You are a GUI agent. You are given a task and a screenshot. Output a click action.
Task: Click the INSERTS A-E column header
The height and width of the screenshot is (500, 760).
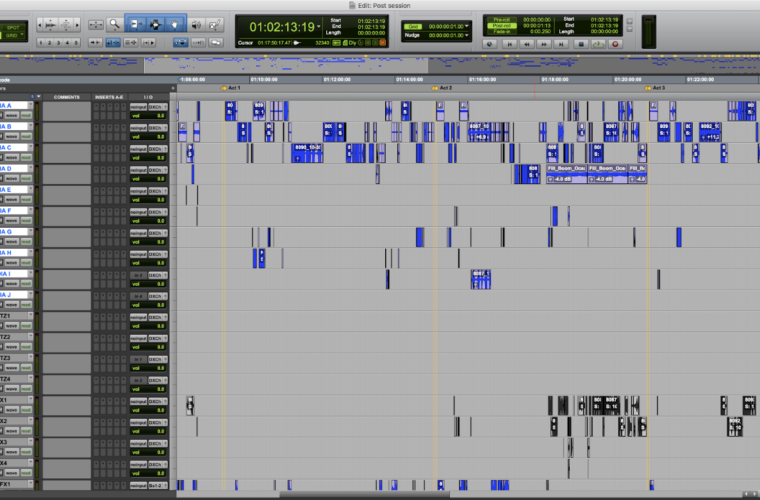pos(109,97)
